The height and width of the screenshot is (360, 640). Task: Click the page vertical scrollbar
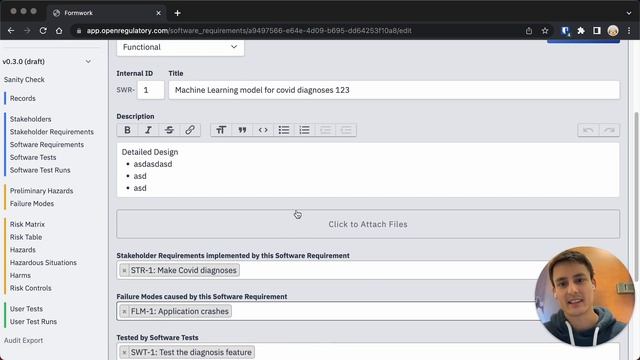tap(636, 196)
